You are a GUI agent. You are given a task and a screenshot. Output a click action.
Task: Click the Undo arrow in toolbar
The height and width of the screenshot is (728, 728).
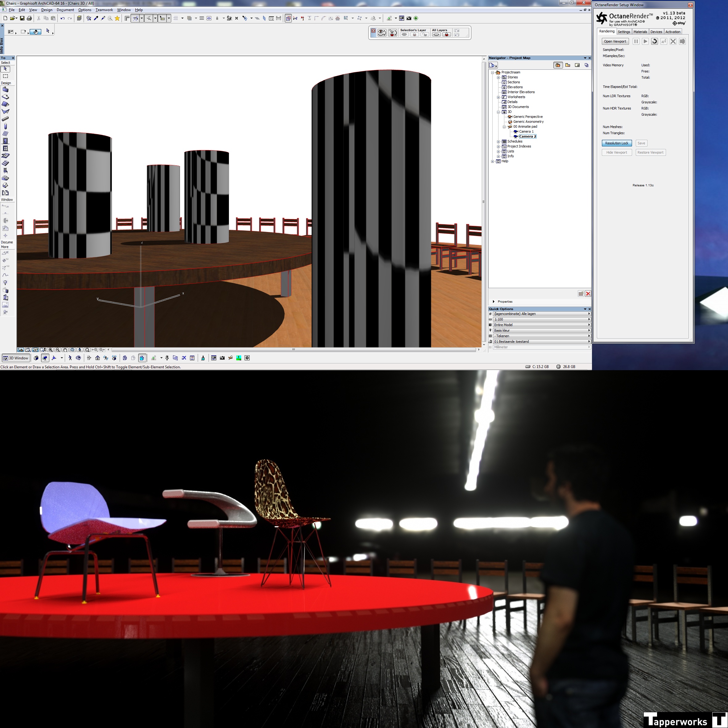[63, 18]
